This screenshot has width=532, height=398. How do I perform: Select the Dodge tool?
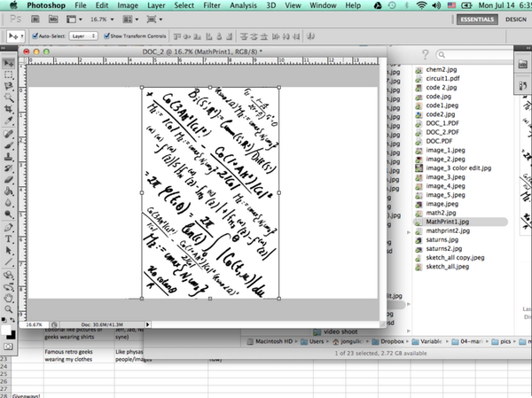click(9, 215)
